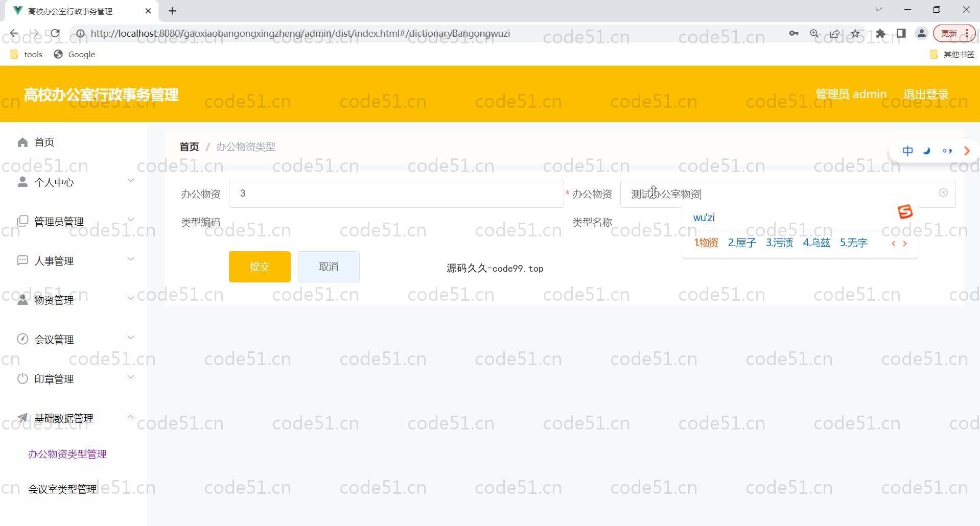Viewport: 980px width, 526px height.
Task: Click the 提交 button
Action: point(260,267)
